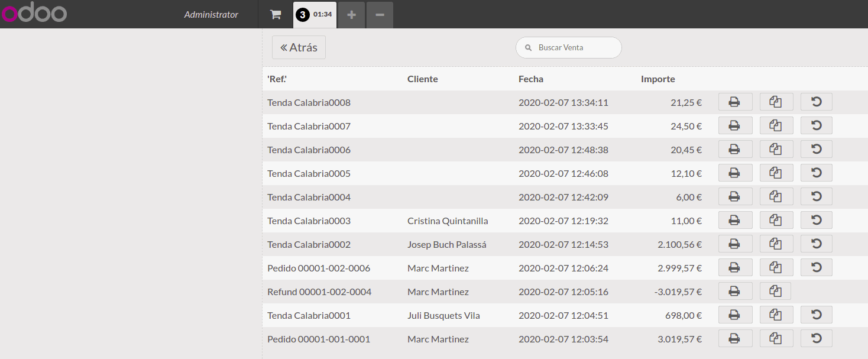
Task: Select date 2020-02-07 13:34:11
Action: (563, 102)
